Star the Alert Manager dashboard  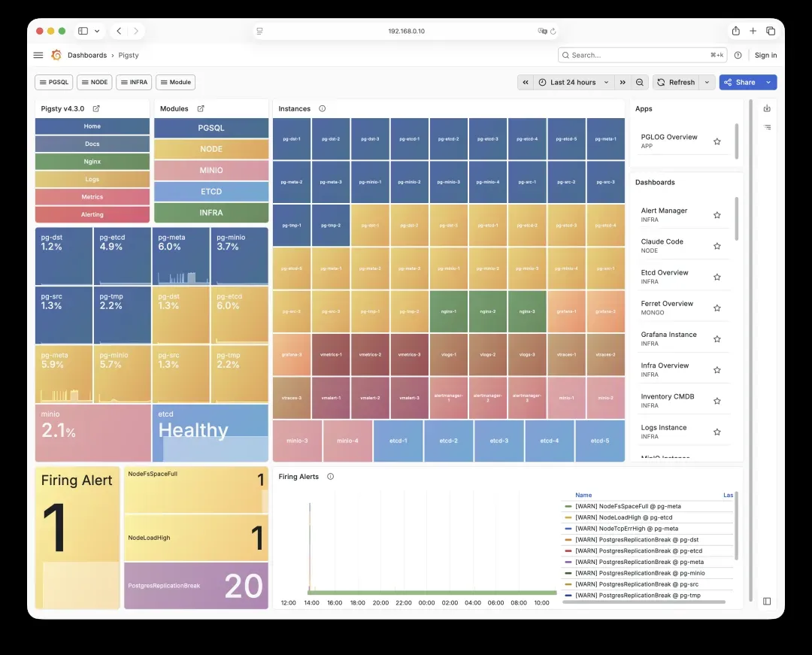(717, 215)
